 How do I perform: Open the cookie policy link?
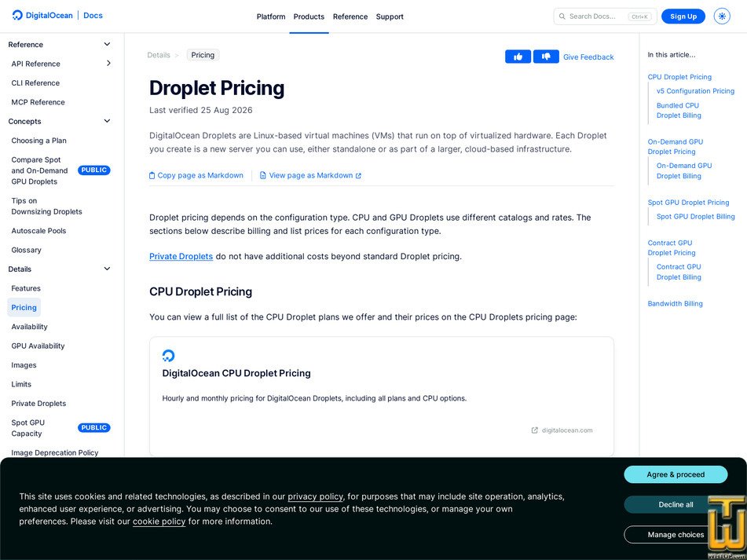tap(159, 521)
